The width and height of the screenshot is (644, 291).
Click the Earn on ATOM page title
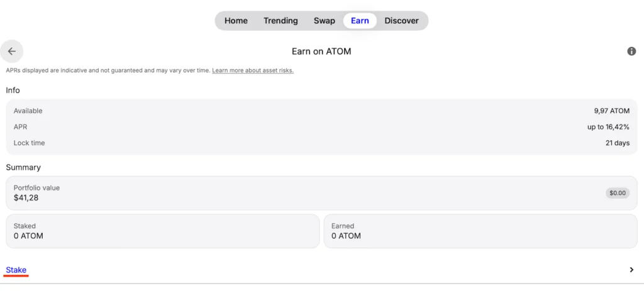[321, 52]
